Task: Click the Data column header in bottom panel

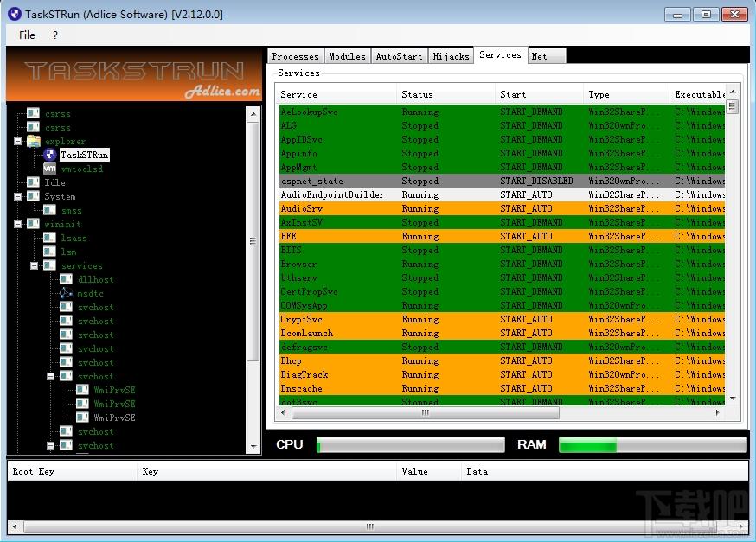Action: point(605,471)
